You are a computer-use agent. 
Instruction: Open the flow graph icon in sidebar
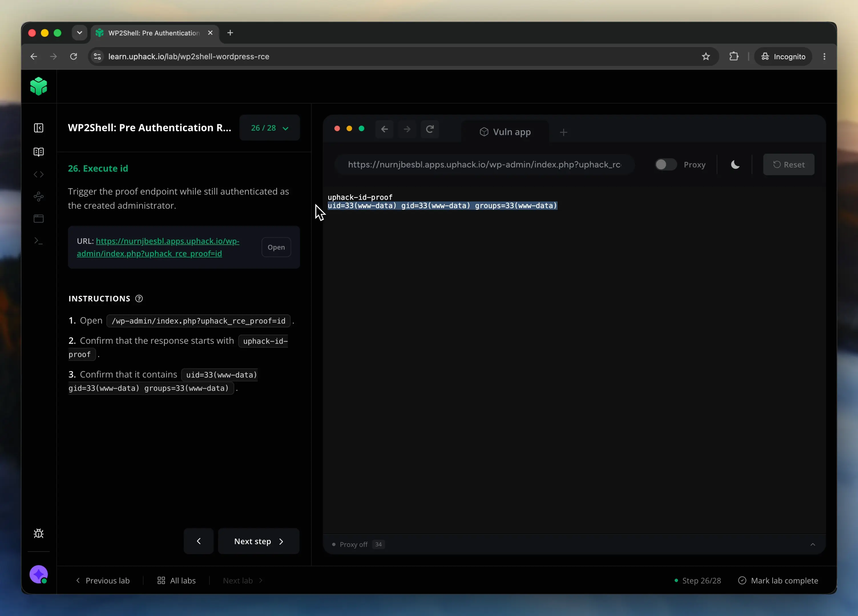click(x=39, y=196)
